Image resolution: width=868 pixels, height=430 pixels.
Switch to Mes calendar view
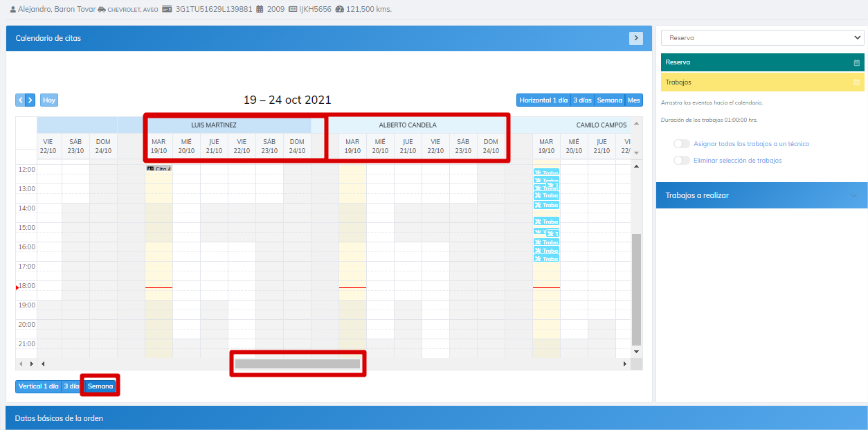633,100
